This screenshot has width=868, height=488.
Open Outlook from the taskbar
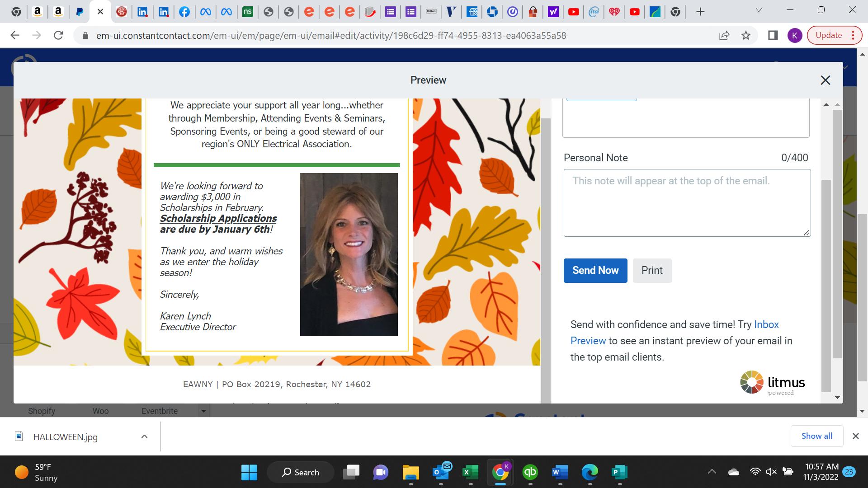coord(441,473)
